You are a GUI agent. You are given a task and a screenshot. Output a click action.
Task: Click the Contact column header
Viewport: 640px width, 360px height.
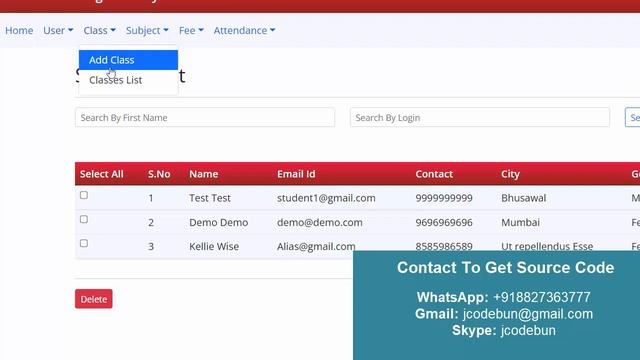(x=434, y=174)
